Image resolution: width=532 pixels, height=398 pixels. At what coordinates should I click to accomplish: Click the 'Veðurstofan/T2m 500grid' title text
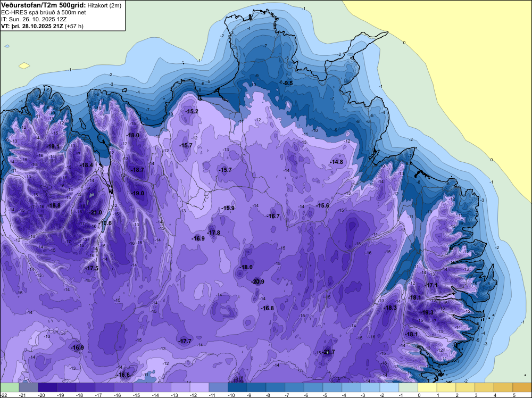click(x=44, y=5)
